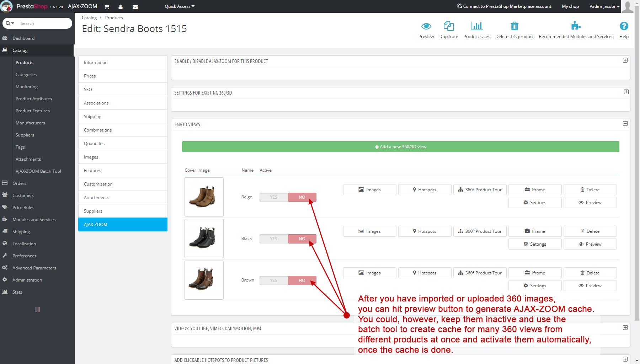Open Product sales chart icon
Screen dimensions: 640x364
[477, 26]
